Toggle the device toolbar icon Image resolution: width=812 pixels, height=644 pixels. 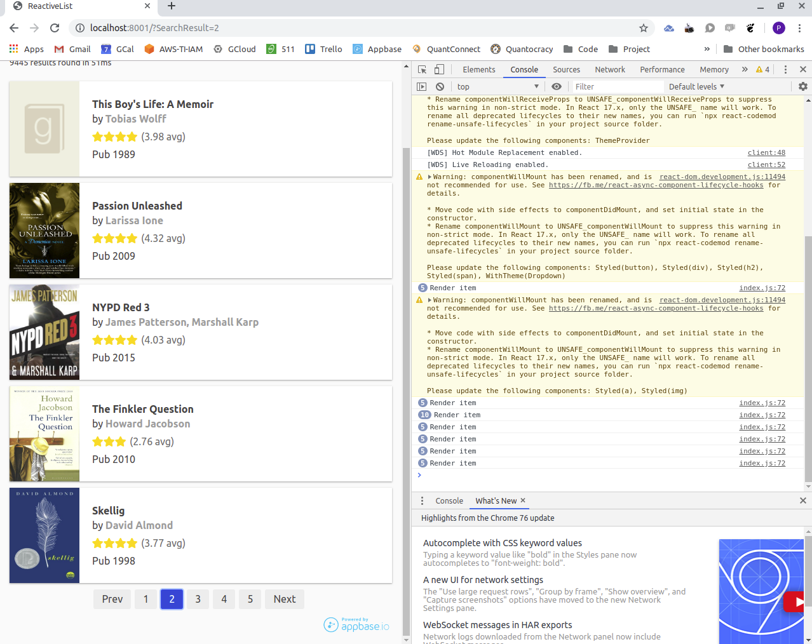point(439,69)
